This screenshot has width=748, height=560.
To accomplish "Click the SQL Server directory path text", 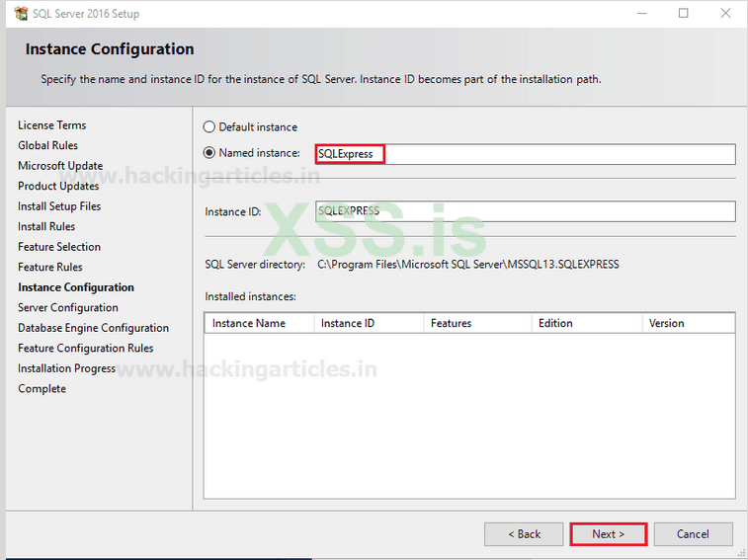I will click(468, 265).
